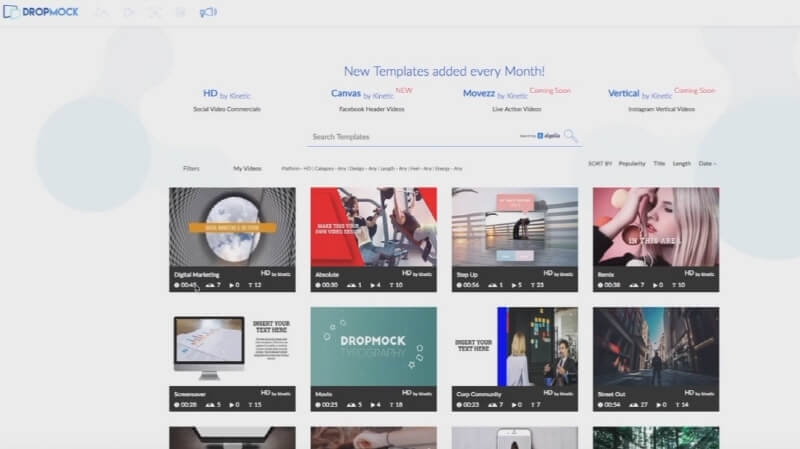
Task: Click the Digital Marketing template title
Action: 196,275
